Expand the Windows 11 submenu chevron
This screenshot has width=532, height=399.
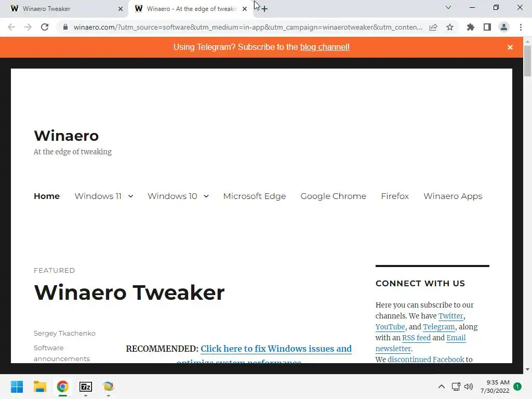point(130,196)
